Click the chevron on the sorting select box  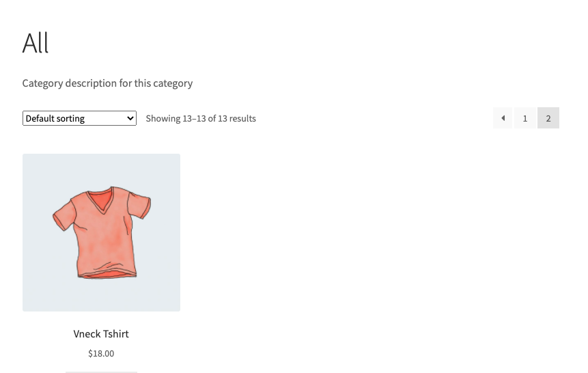130,118
